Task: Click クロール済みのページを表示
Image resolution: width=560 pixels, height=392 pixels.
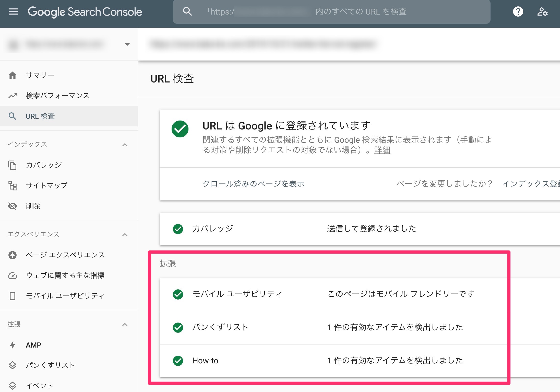Action: (254, 184)
